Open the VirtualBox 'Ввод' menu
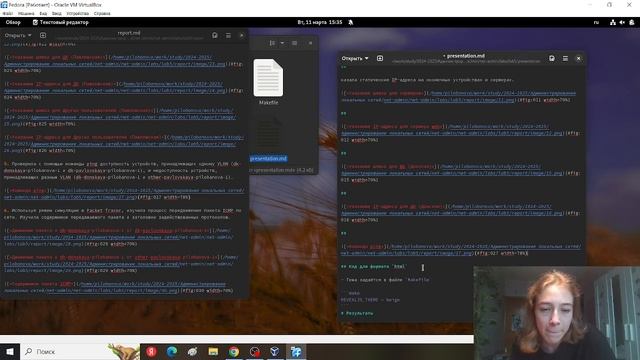 click(56, 13)
